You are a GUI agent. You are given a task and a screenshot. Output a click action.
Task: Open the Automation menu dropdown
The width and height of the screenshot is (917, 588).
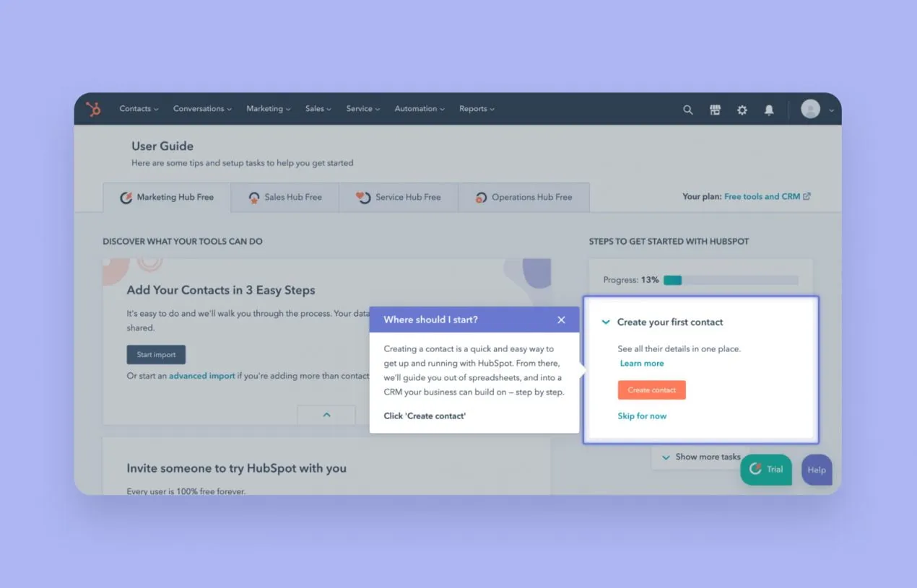pyautogui.click(x=420, y=109)
